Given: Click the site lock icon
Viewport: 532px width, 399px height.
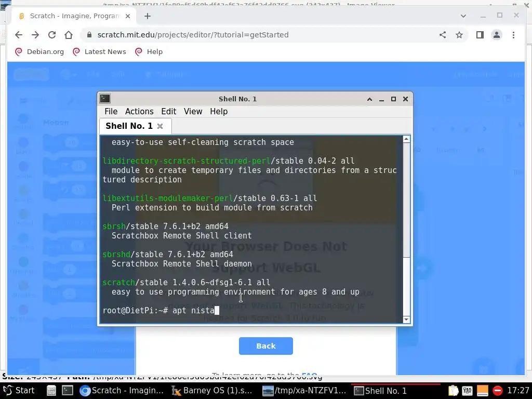Looking at the screenshot, I should click(x=89, y=35).
